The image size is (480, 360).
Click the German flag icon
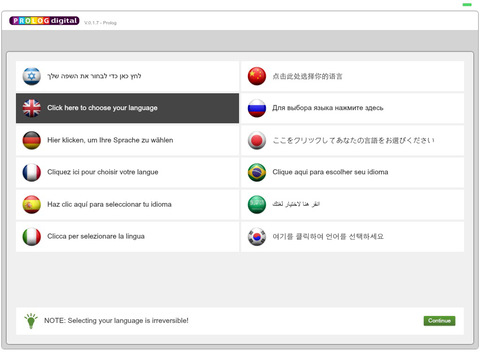tap(32, 140)
